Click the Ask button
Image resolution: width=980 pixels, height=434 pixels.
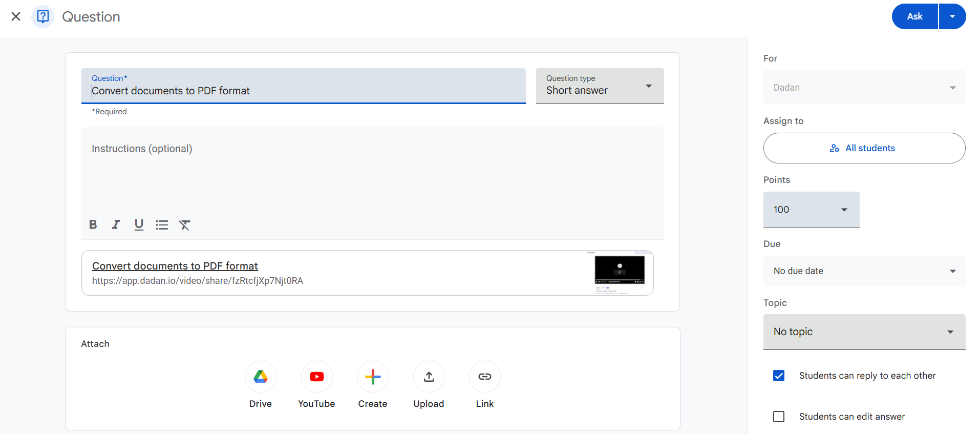pos(914,16)
